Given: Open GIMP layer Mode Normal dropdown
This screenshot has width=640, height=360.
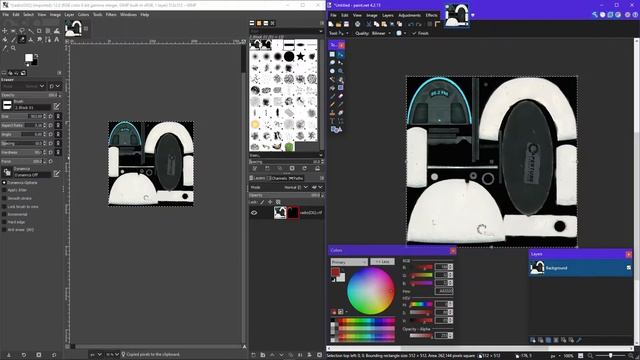Looking at the screenshot, I should click(296, 187).
